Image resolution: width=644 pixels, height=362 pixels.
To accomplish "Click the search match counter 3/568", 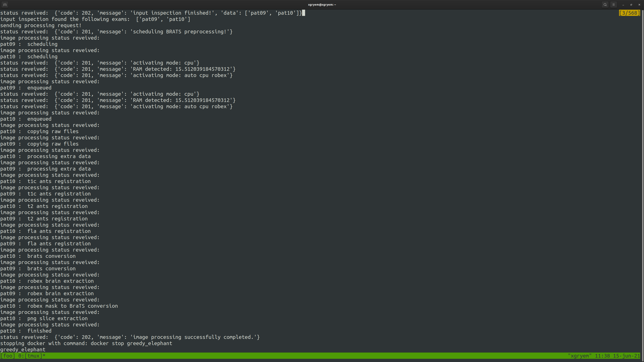I will coord(630,13).
